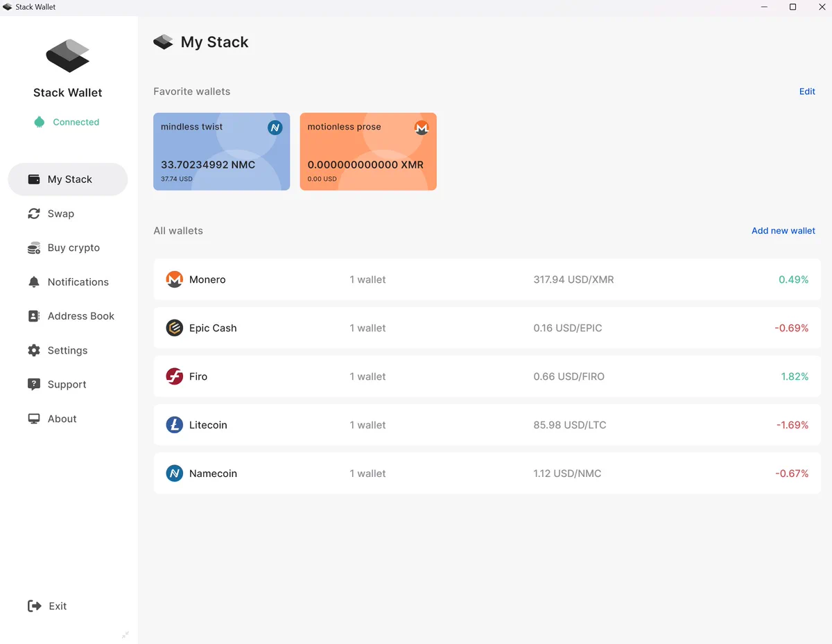
Task: Minimize the Stack Wallet window
Action: (764, 7)
